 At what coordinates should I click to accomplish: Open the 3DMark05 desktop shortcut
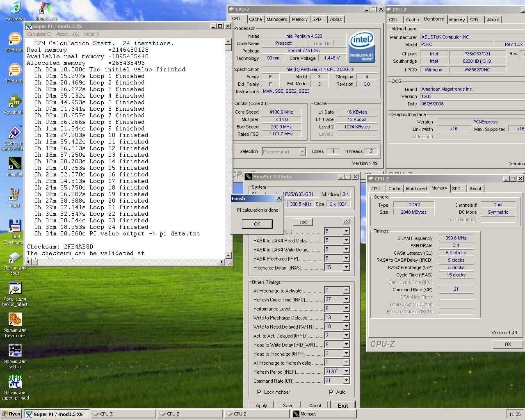click(15, 39)
